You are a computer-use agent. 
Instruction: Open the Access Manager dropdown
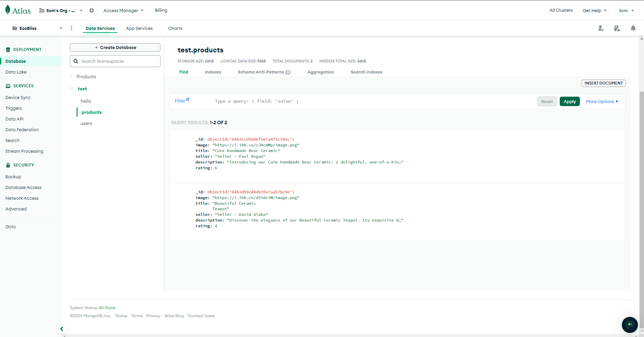124,10
